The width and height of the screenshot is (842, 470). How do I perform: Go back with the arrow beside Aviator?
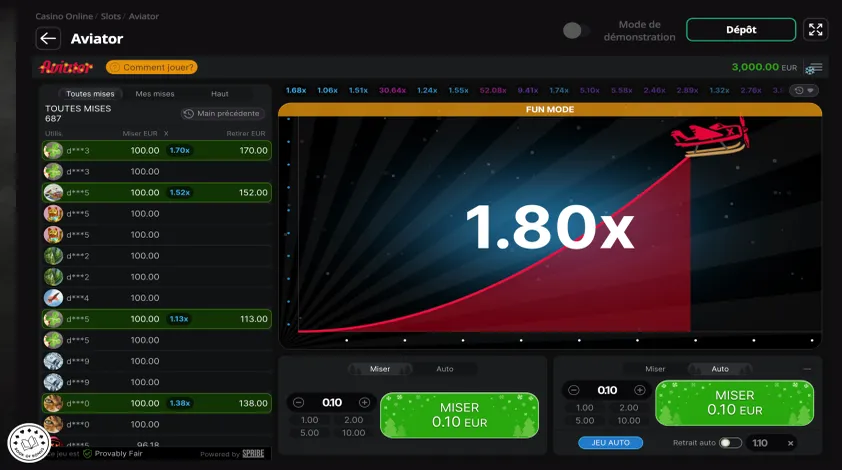coord(48,39)
